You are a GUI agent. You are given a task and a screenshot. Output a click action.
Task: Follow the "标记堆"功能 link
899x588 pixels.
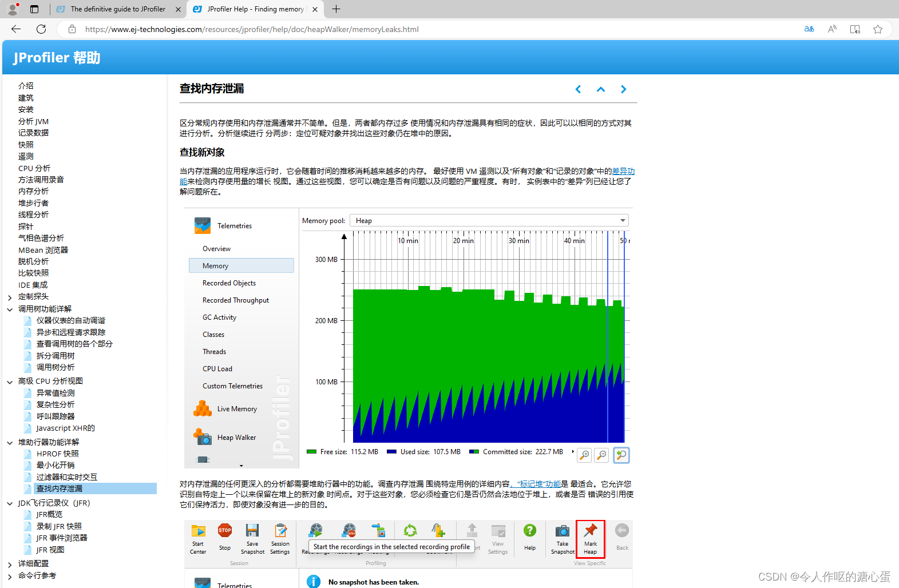tap(536, 484)
